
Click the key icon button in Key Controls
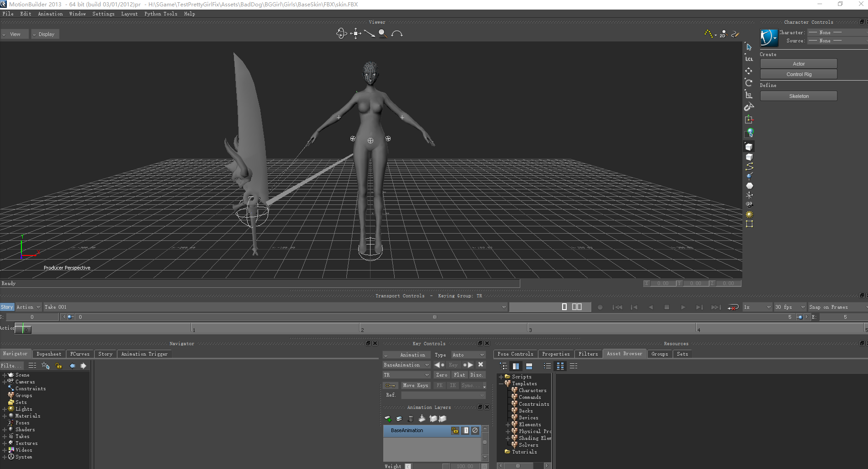pyautogui.click(x=391, y=385)
